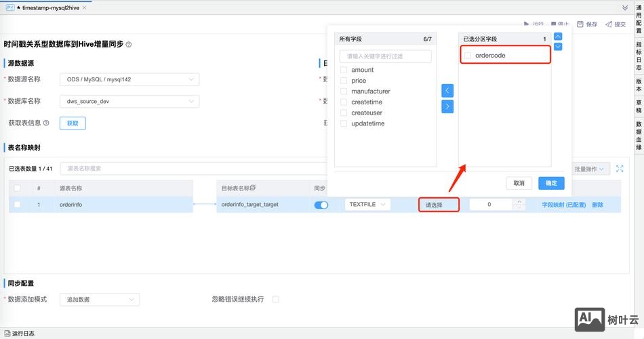Click the 确定 confirm button

tap(551, 183)
